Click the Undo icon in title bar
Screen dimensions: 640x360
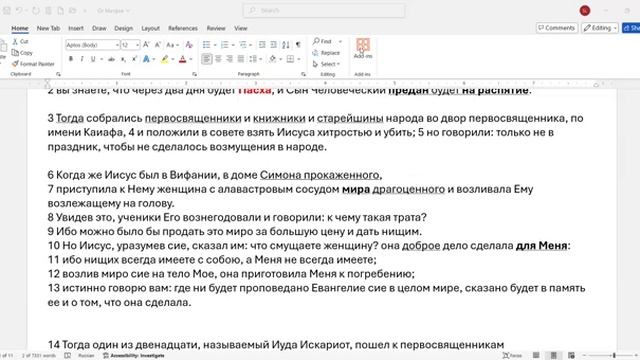[x=19, y=11]
